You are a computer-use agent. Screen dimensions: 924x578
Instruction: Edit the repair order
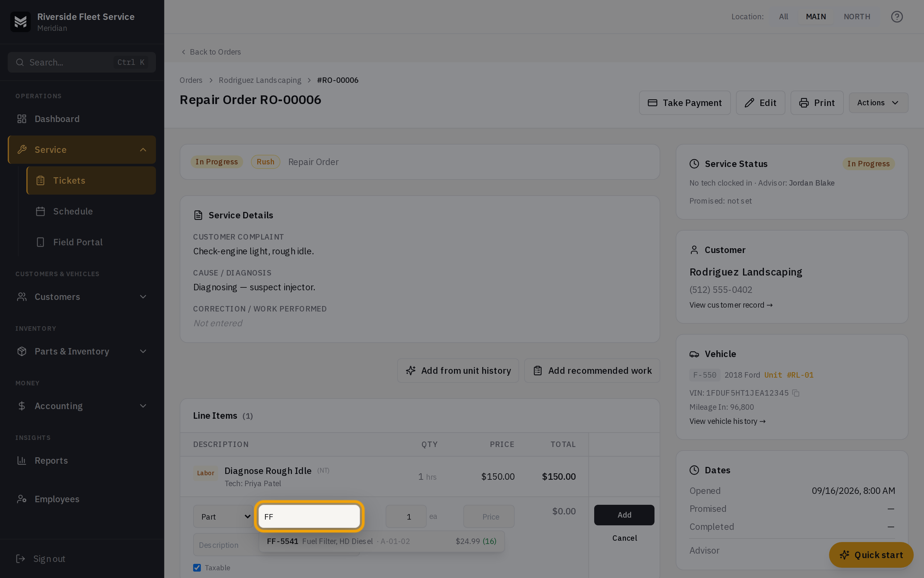point(760,103)
